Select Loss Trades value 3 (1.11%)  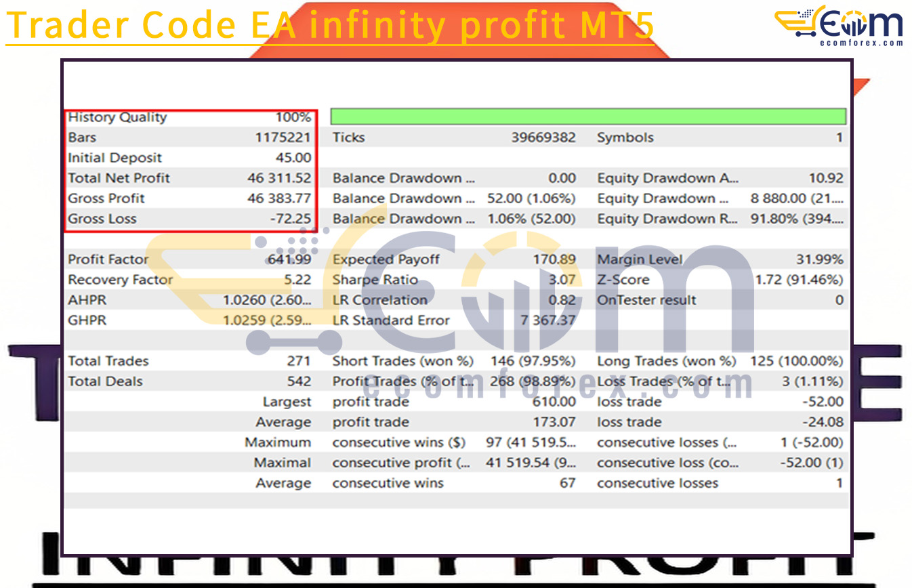[x=812, y=381]
